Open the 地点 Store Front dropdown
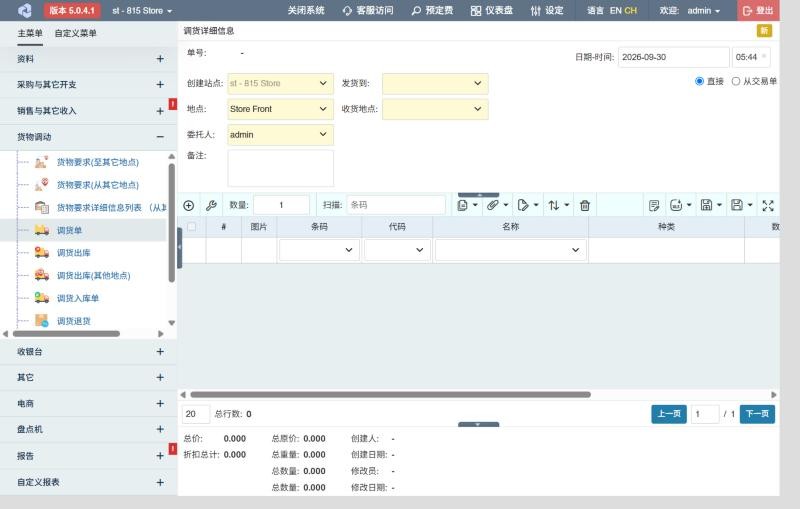800x509 pixels. pyautogui.click(x=281, y=109)
